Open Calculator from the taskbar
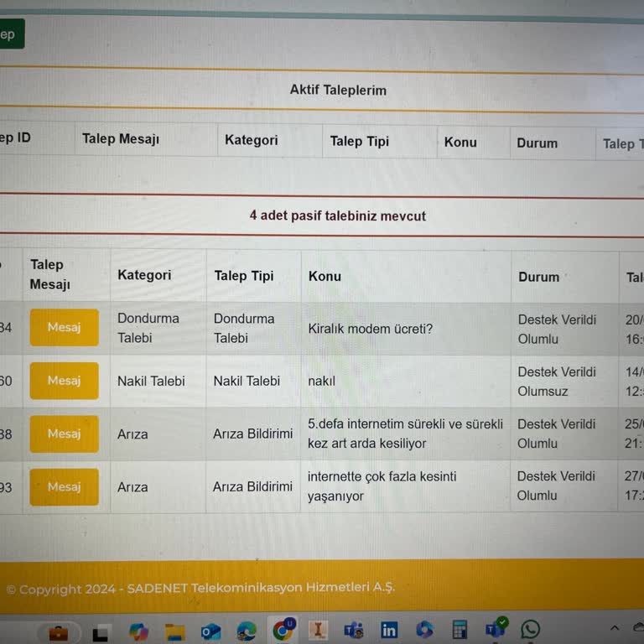This screenshot has height=644, width=644. 460,629
